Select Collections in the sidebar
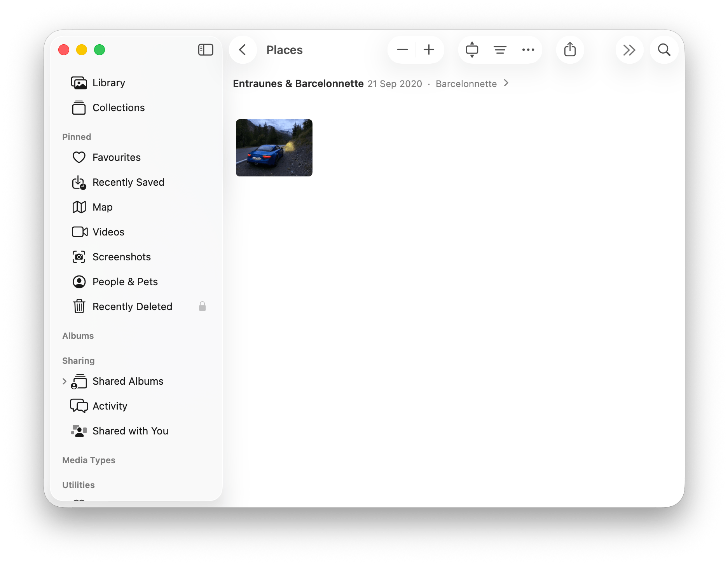Screen dimensions: 728x565 pos(118,108)
